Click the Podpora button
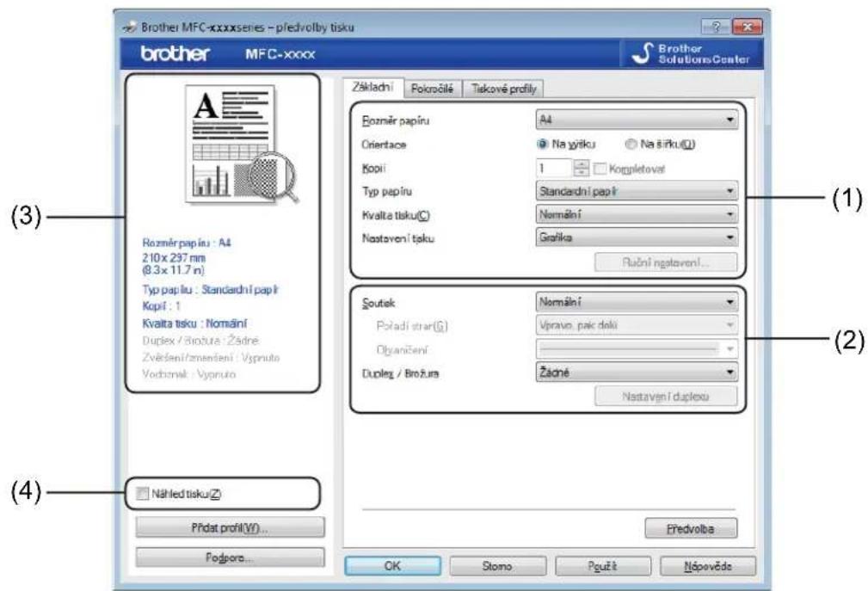Screen dimensions: 868x591 pyautogui.click(x=230, y=557)
